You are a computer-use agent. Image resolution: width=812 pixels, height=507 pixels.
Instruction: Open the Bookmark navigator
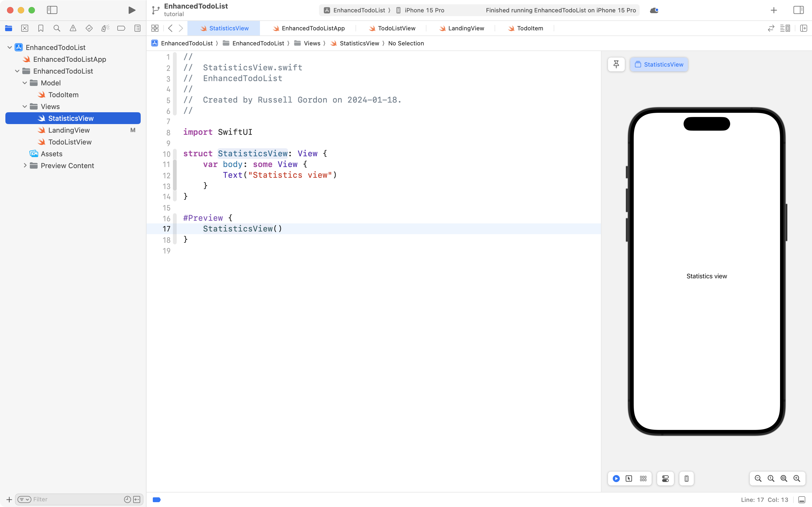click(x=41, y=28)
